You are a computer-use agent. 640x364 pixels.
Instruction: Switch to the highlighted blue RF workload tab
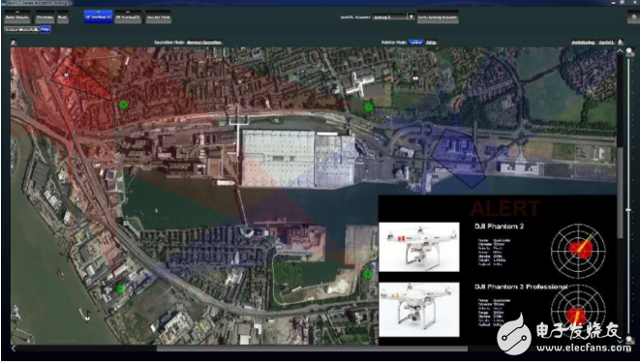(x=99, y=17)
